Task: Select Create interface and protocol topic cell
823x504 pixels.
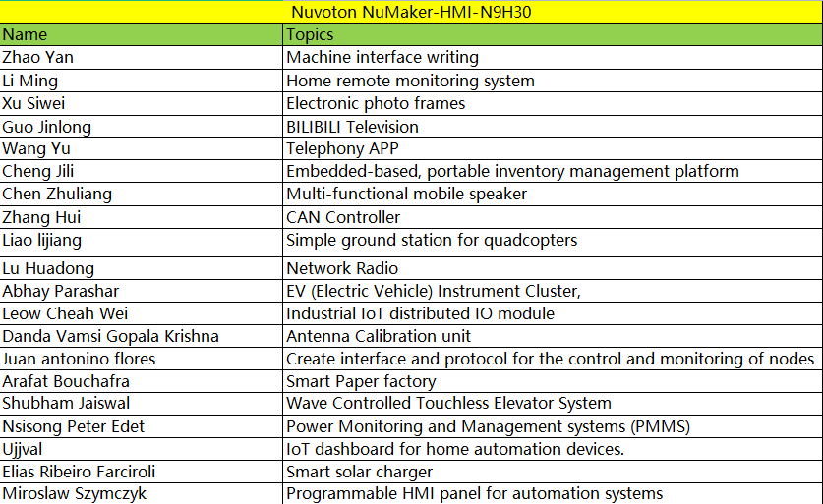Action: coord(553,359)
